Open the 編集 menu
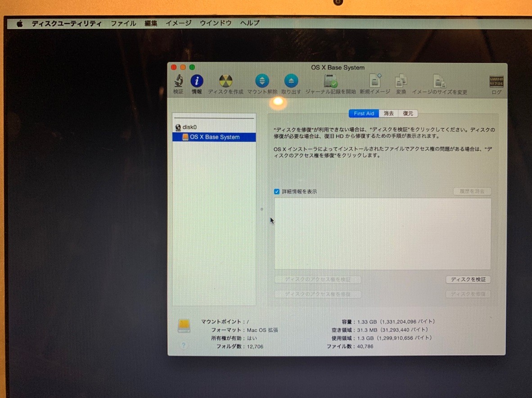The image size is (532, 398). 151,23
